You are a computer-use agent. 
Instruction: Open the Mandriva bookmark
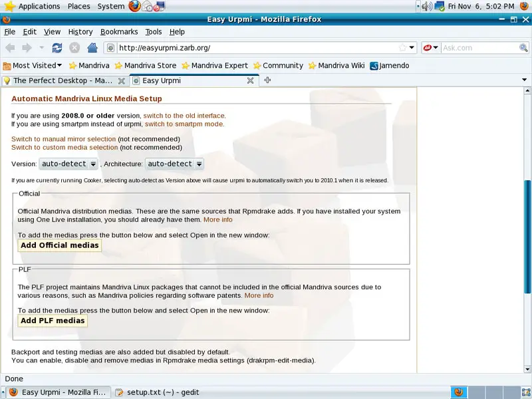pyautogui.click(x=89, y=65)
